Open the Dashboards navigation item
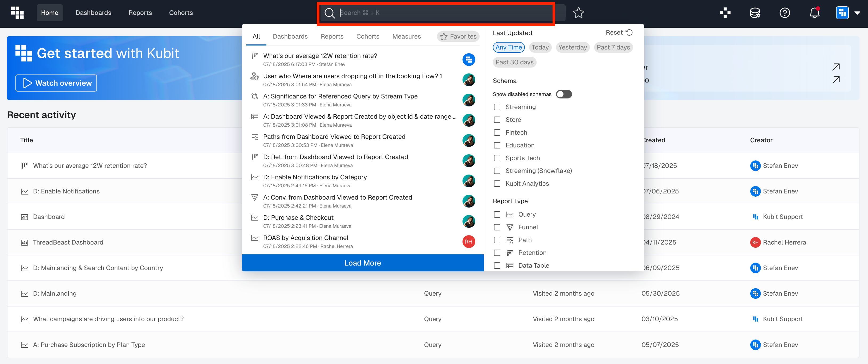 coord(93,13)
